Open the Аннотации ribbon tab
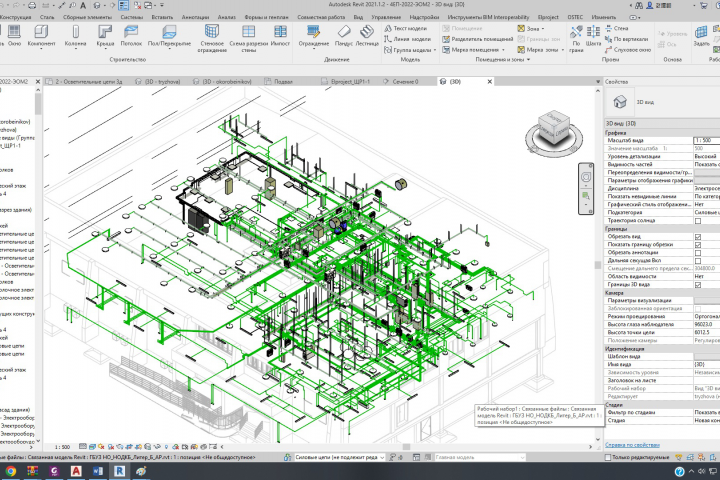Screen dimensions: 720x480 196,17
